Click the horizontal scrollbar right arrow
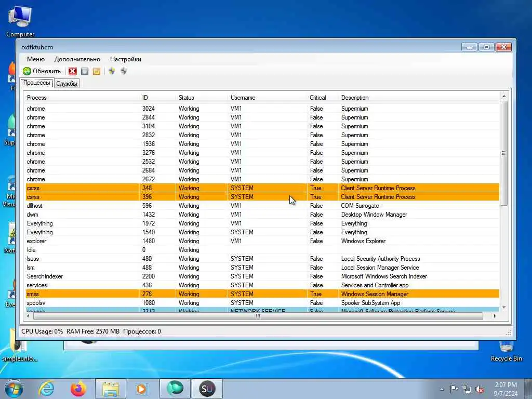Viewport: 532px width, 399px height. [495, 316]
